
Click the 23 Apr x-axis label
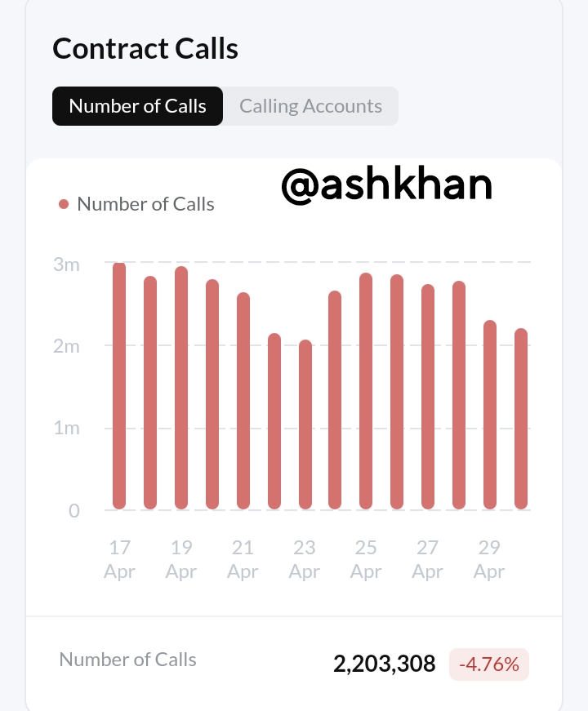(x=305, y=559)
